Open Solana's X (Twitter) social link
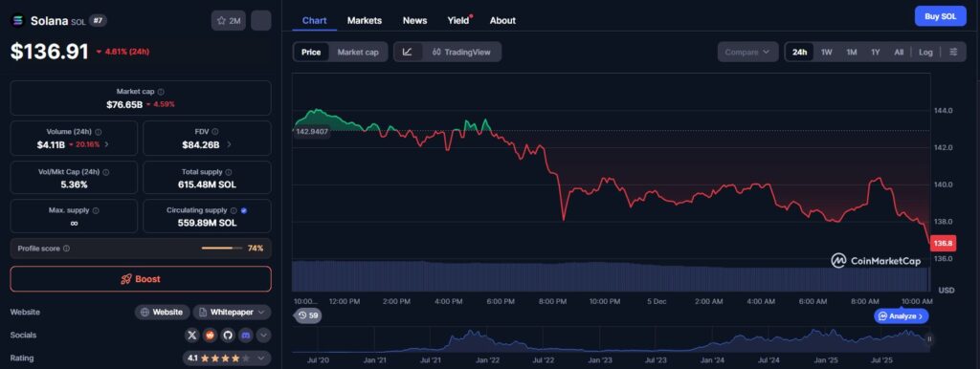Image resolution: width=980 pixels, height=369 pixels. click(x=192, y=336)
